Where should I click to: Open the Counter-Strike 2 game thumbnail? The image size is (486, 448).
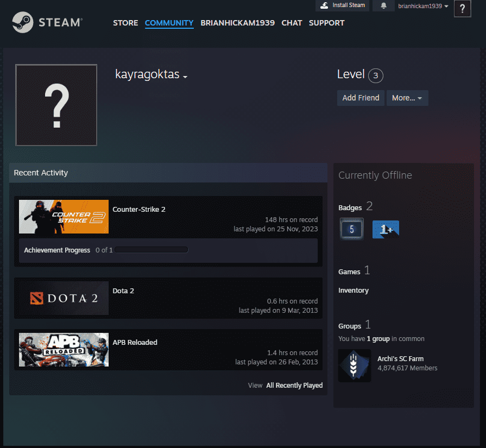click(x=64, y=217)
